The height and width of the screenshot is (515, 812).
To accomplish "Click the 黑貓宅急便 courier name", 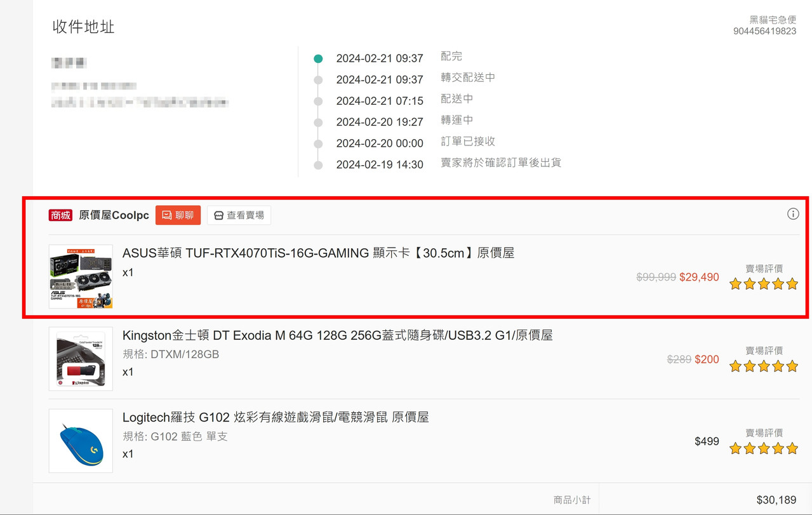I will (x=773, y=20).
